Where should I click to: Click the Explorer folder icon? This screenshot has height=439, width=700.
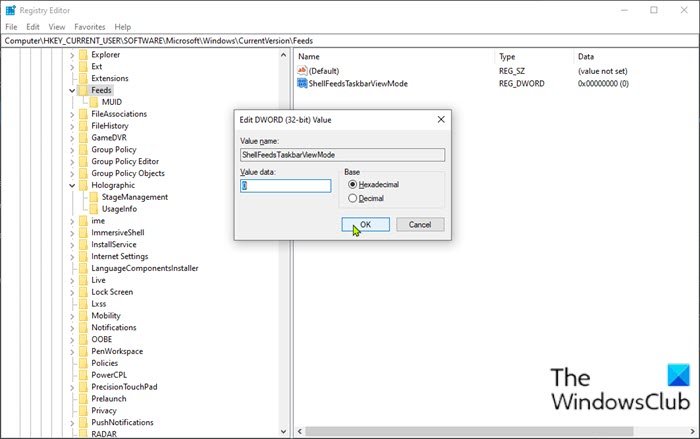(83, 54)
